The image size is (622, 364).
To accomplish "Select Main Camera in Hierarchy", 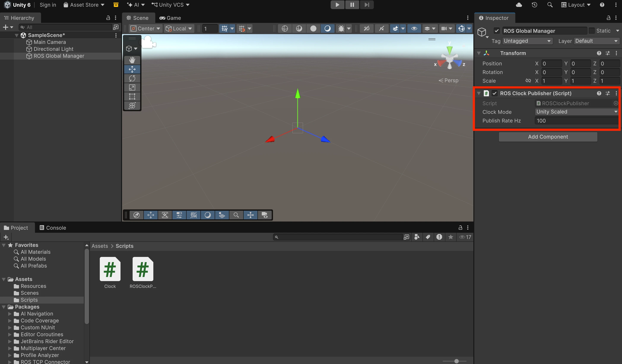I will point(50,42).
